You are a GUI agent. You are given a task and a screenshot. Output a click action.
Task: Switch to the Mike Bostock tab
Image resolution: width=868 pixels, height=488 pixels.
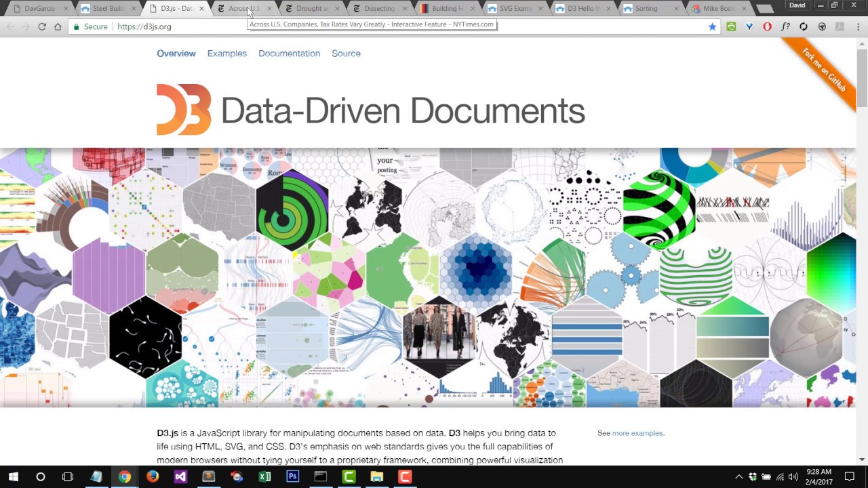720,8
